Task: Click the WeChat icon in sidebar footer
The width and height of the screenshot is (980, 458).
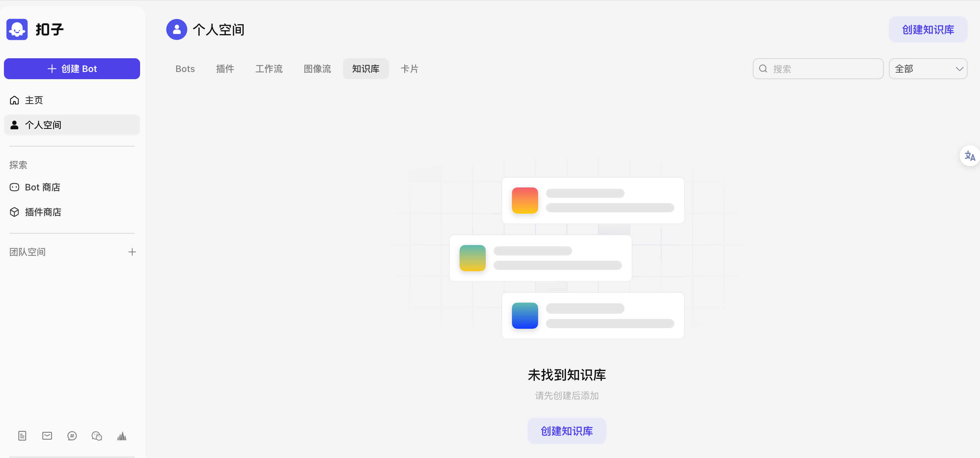Action: (97, 435)
